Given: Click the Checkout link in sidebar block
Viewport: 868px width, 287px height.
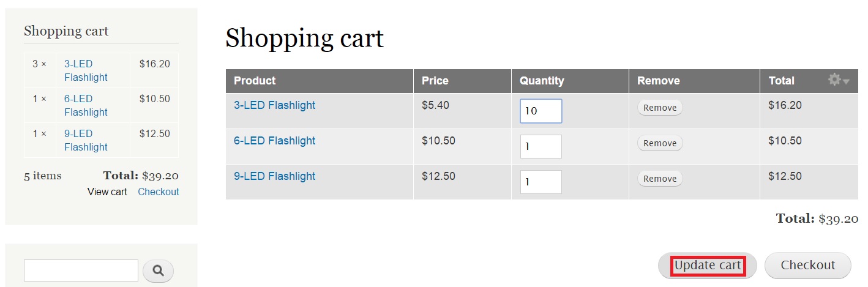Looking at the screenshot, I should [159, 192].
